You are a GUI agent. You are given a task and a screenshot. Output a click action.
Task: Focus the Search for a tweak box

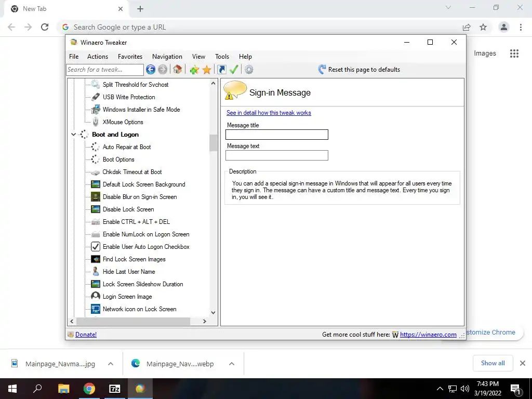point(105,70)
